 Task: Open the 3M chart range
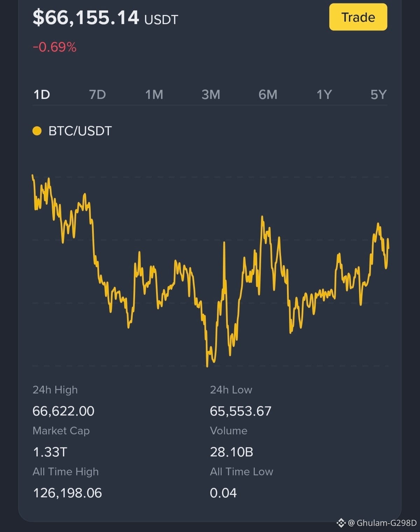(x=211, y=94)
